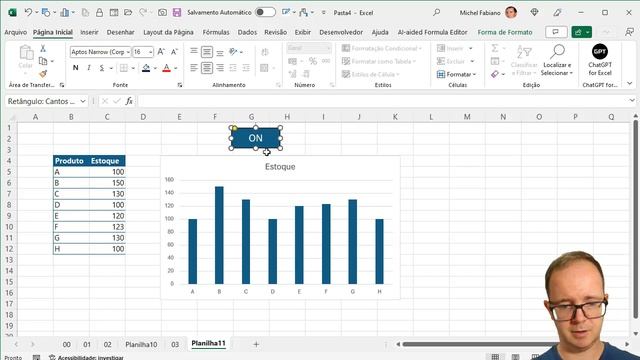Open the fill color dropdown arrow
Screen dimensions: 640x360
pos(155,68)
